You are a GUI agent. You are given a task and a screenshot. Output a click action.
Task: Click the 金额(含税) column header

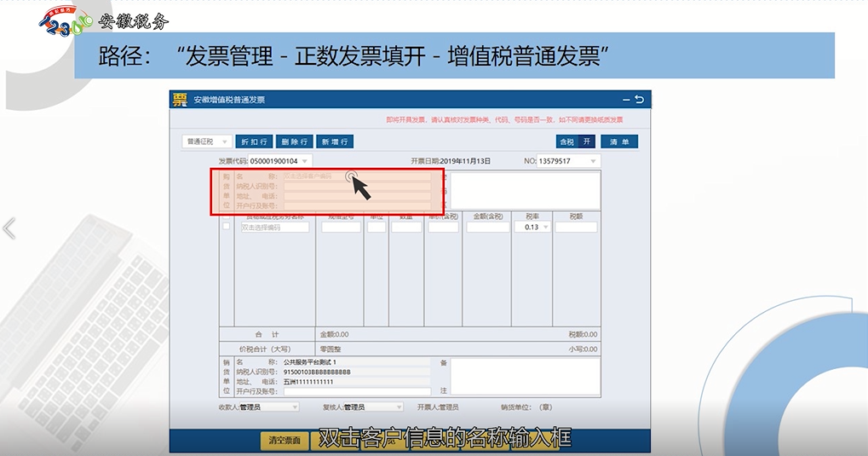click(x=488, y=216)
